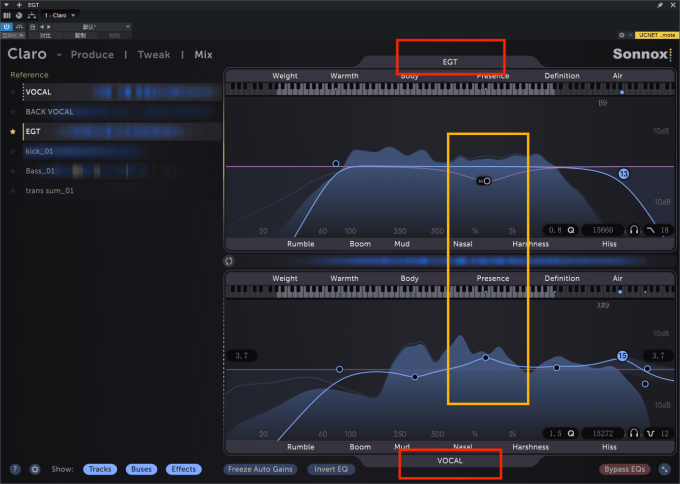Screen dimensions: 680x484
Task: Select EQ band node 15 in lower graph
Action: click(621, 356)
